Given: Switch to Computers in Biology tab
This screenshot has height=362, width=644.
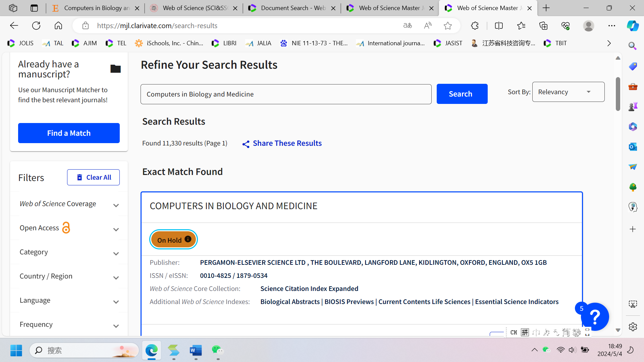Looking at the screenshot, I should (x=96, y=8).
